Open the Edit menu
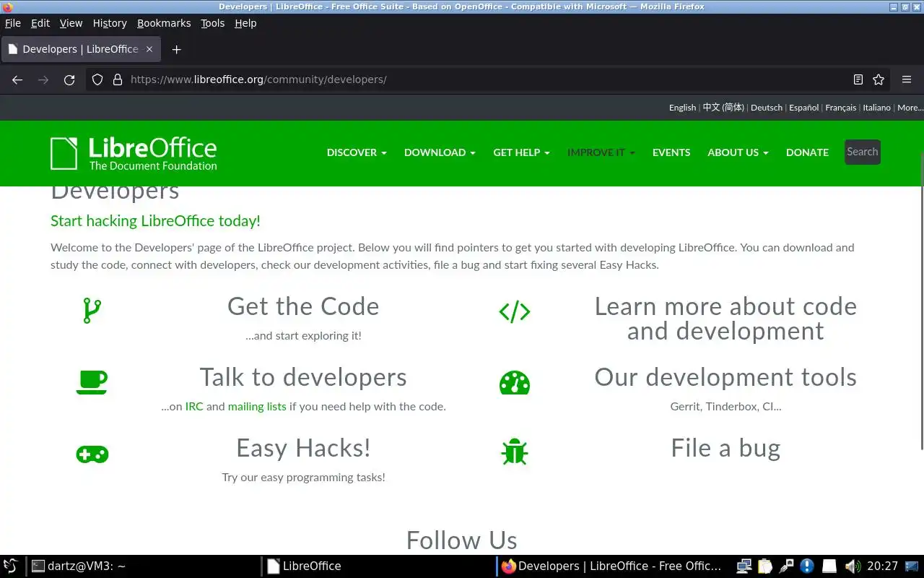This screenshot has width=924, height=578. coord(40,23)
